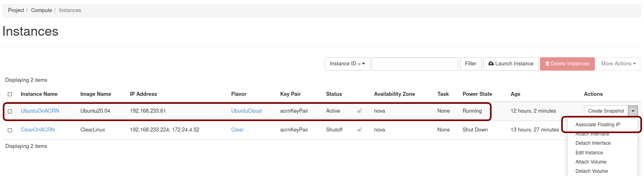Select the UbuntuOnACRN instance checkbox
644x176 pixels.
tap(10, 111)
